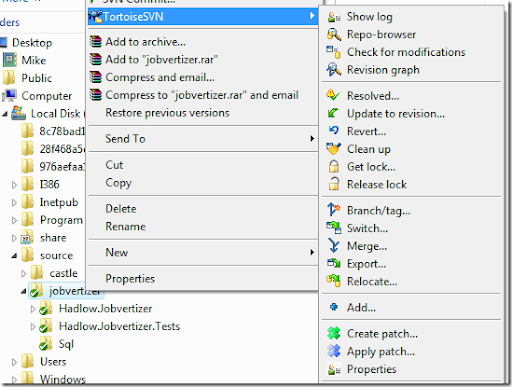Click the Revision graph icon
This screenshot has width=512, height=387.
tap(334, 70)
